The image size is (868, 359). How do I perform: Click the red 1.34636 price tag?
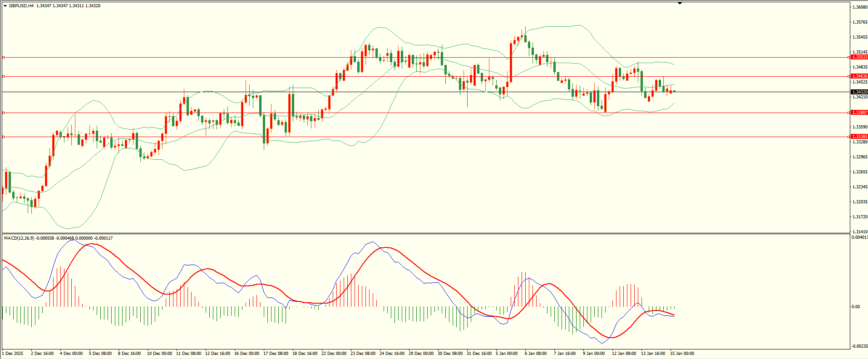tap(859, 76)
